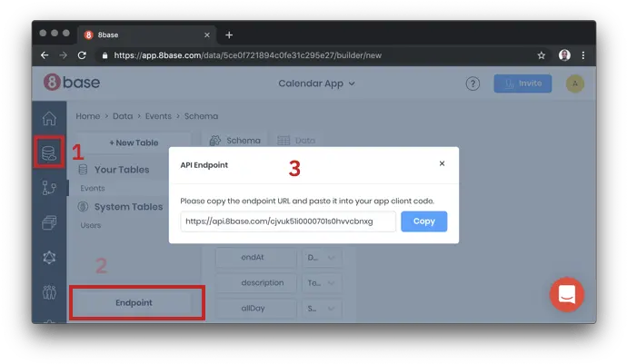Open the allDay field type dropdown
The width and height of the screenshot is (627, 364).
[x=322, y=309]
